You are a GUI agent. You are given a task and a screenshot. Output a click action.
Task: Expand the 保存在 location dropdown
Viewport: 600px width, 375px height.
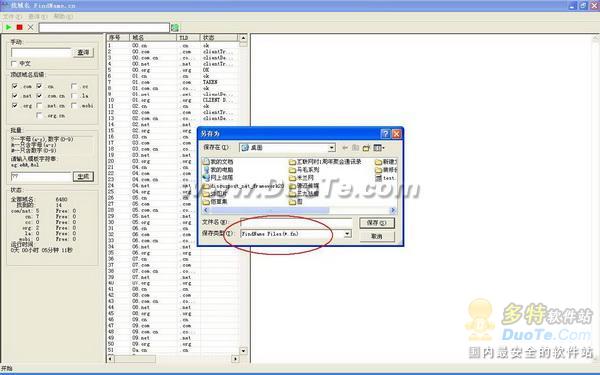click(x=332, y=148)
